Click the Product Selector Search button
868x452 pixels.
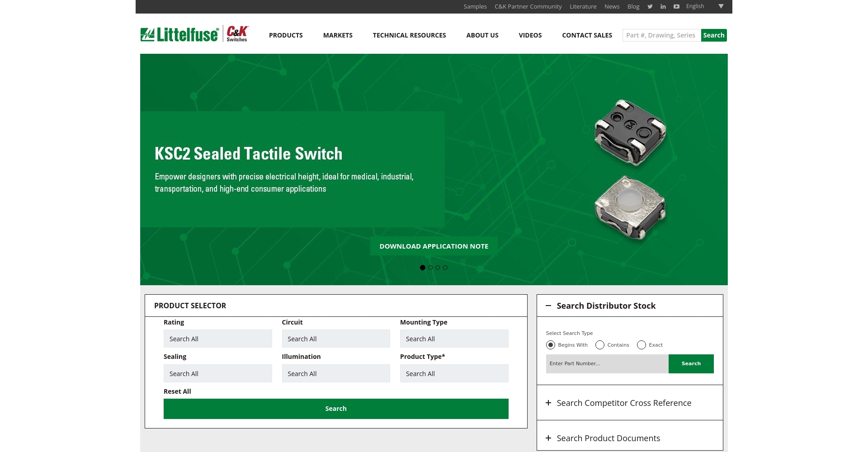point(336,409)
